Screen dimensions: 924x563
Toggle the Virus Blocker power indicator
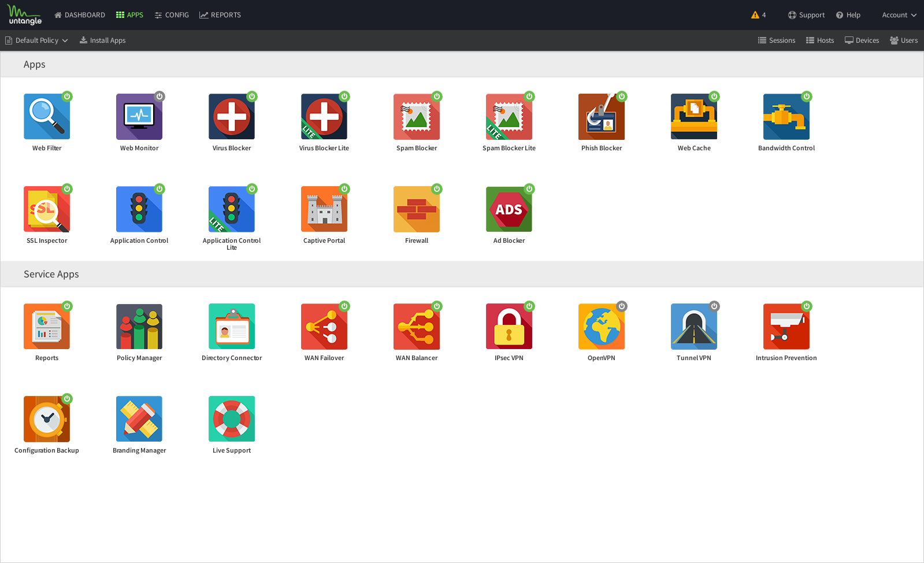tap(252, 97)
